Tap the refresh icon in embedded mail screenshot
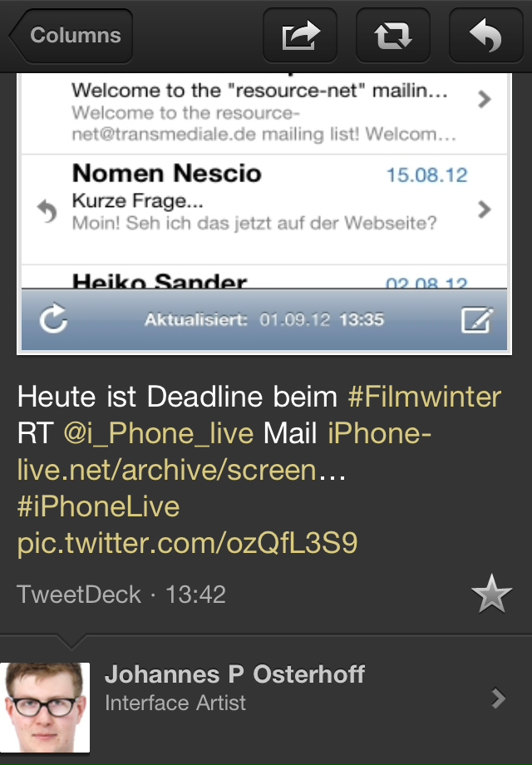 (53, 319)
